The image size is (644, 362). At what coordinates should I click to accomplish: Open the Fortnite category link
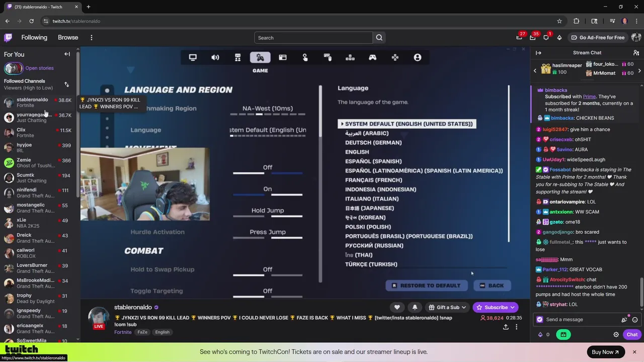(123, 332)
